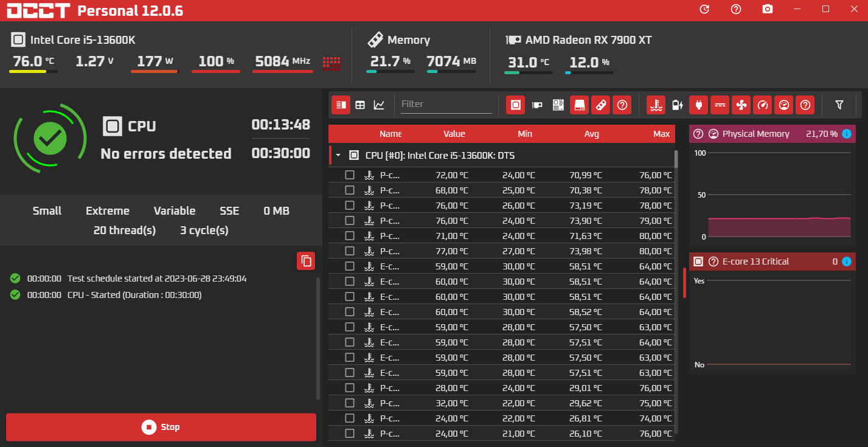Toggle the storage drive sensors filter
868x447 pixels.
tap(580, 105)
